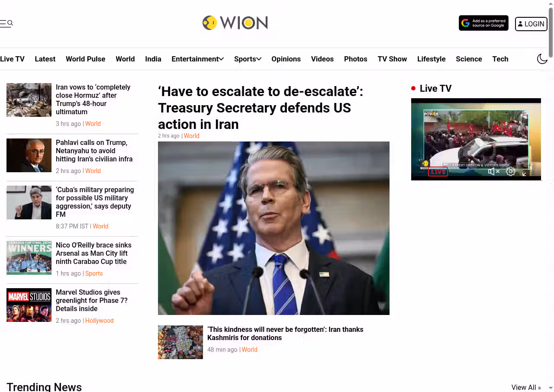
Task: Unmute the Live TV player
Action: click(x=493, y=172)
